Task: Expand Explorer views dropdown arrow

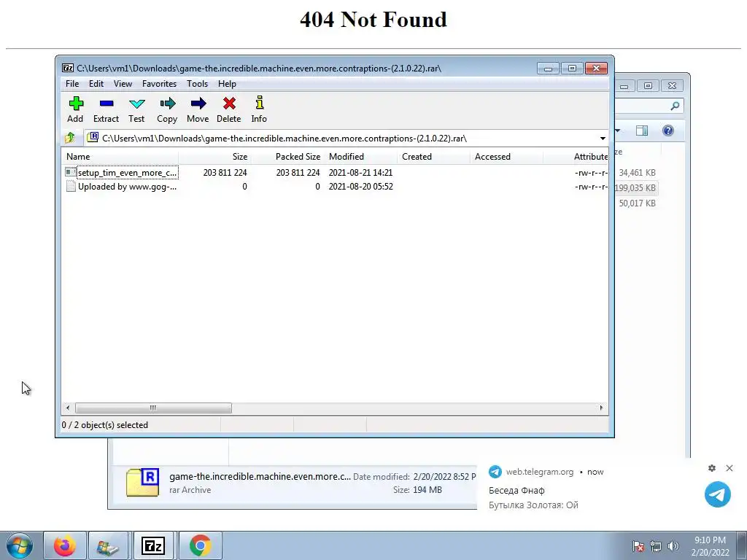Action: 618,131
